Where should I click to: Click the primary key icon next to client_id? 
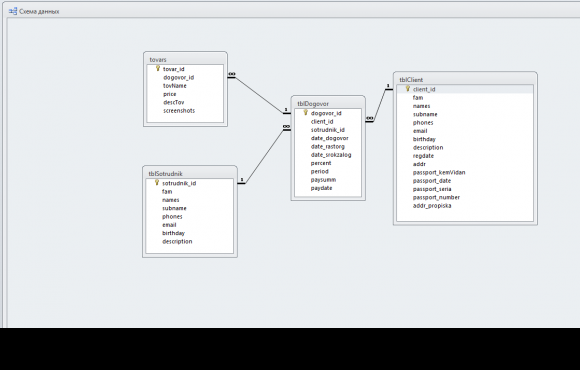click(x=408, y=89)
